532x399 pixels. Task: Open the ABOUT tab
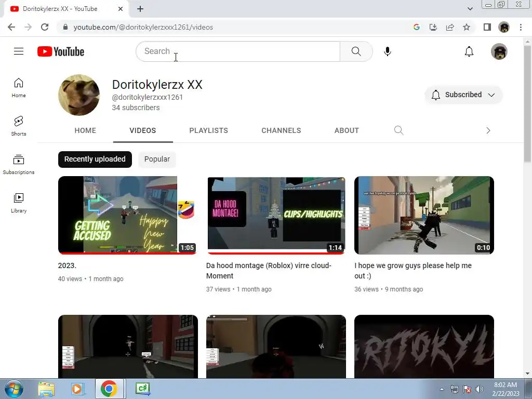coord(347,130)
